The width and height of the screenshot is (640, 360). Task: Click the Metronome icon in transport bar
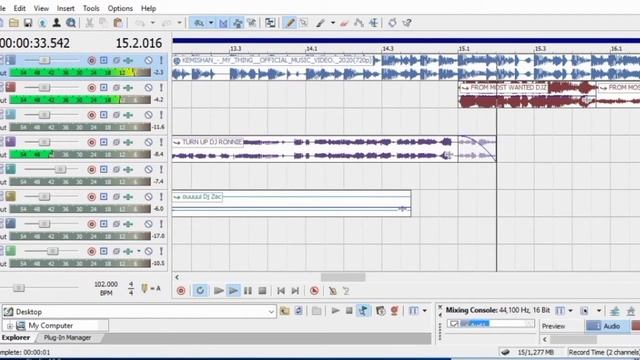[x=333, y=291]
